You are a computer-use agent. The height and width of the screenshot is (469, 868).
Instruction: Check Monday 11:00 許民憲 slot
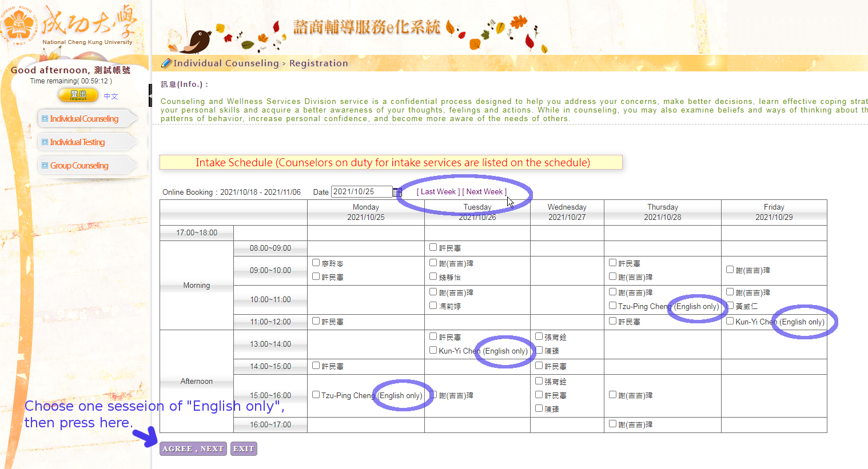(x=316, y=321)
